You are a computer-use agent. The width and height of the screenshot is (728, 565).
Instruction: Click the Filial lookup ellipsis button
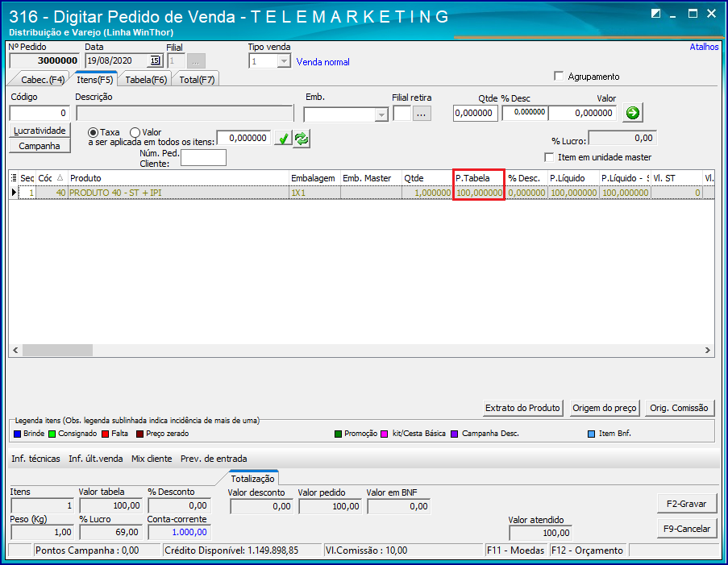tap(196, 60)
